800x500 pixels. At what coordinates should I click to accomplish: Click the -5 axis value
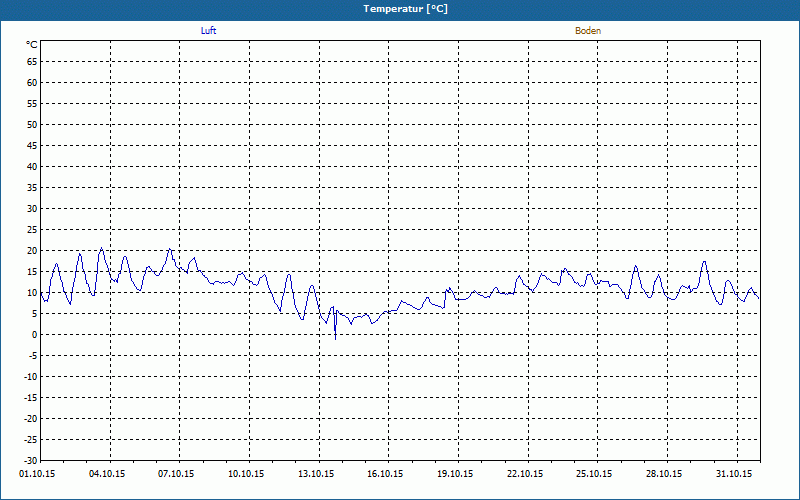pos(33,356)
